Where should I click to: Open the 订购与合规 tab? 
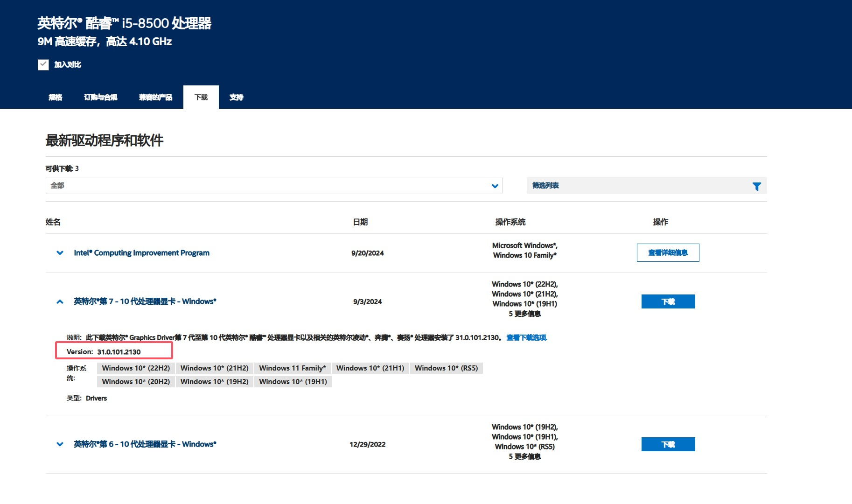click(100, 97)
